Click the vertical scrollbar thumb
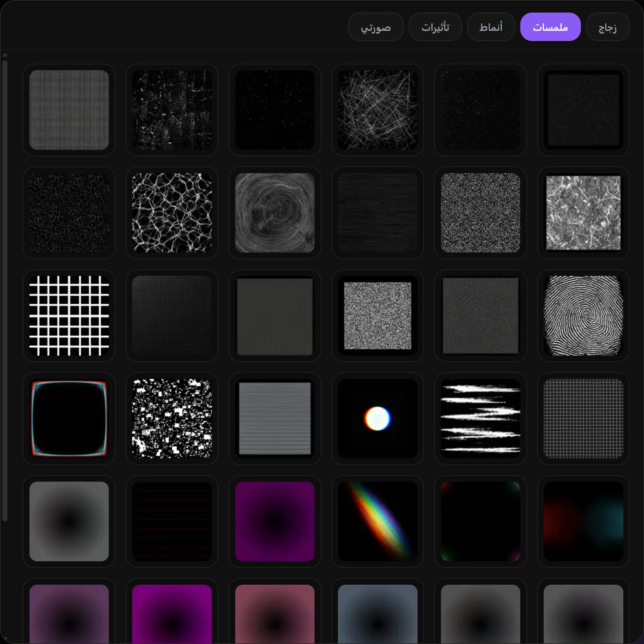 point(5,290)
